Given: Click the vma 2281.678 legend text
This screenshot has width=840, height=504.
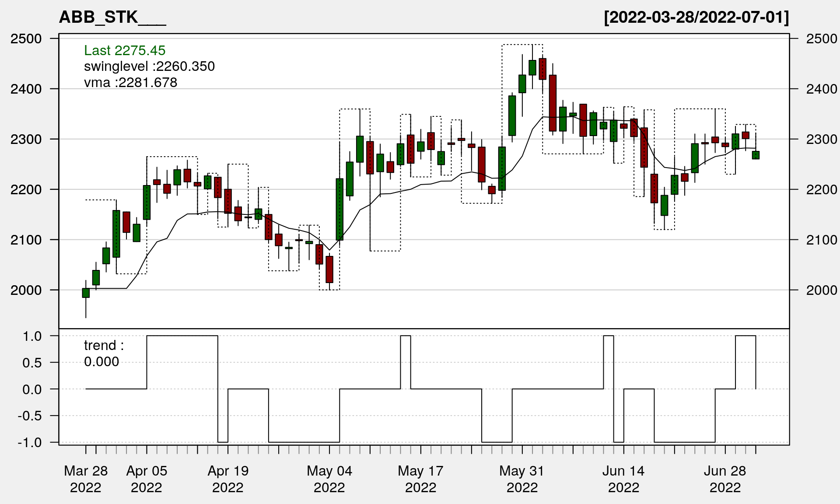Looking at the screenshot, I should click(x=130, y=82).
